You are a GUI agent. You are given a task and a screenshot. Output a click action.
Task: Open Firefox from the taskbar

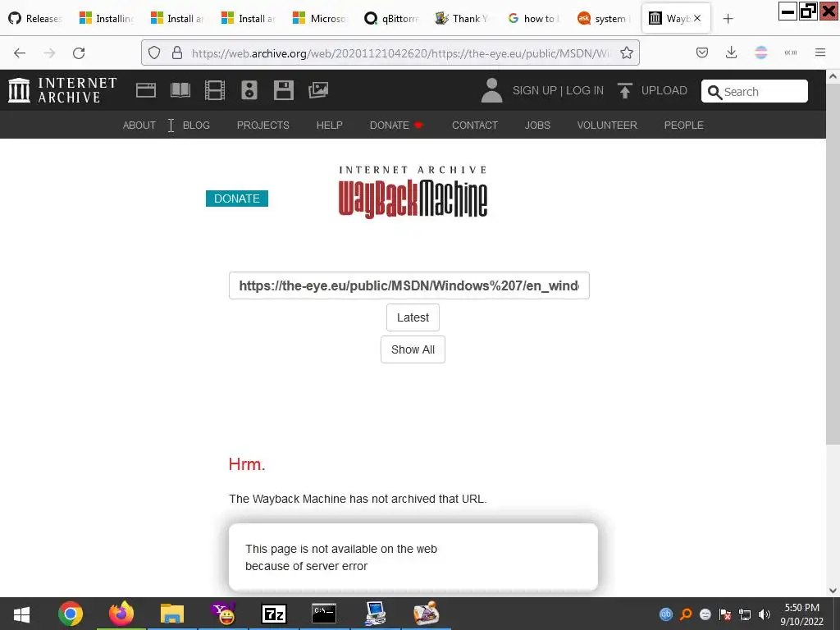click(x=121, y=614)
